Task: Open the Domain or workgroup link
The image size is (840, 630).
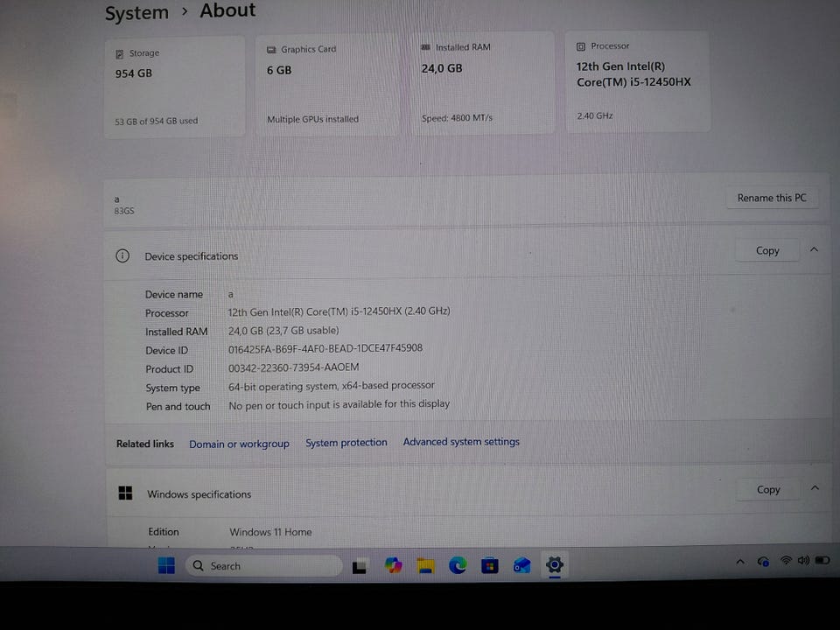Action: [x=239, y=444]
